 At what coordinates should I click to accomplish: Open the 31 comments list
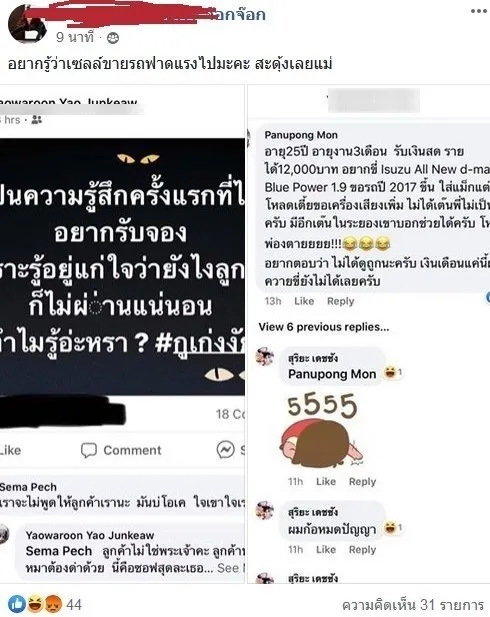pyautogui.click(x=412, y=604)
